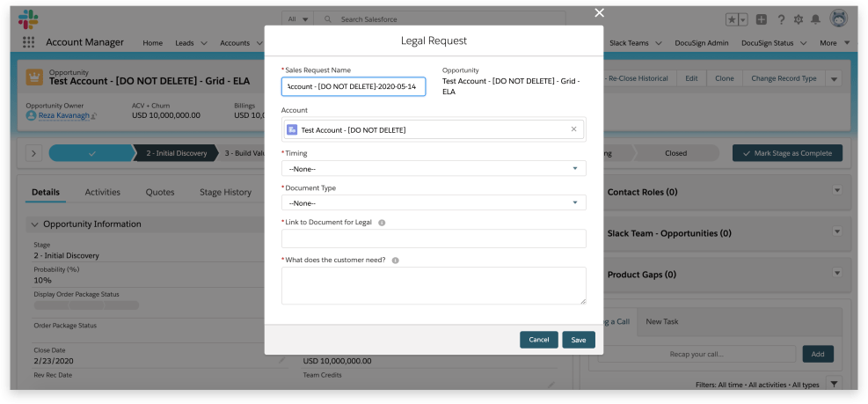Open the app launcher grid icon
868x404 pixels.
click(x=28, y=42)
